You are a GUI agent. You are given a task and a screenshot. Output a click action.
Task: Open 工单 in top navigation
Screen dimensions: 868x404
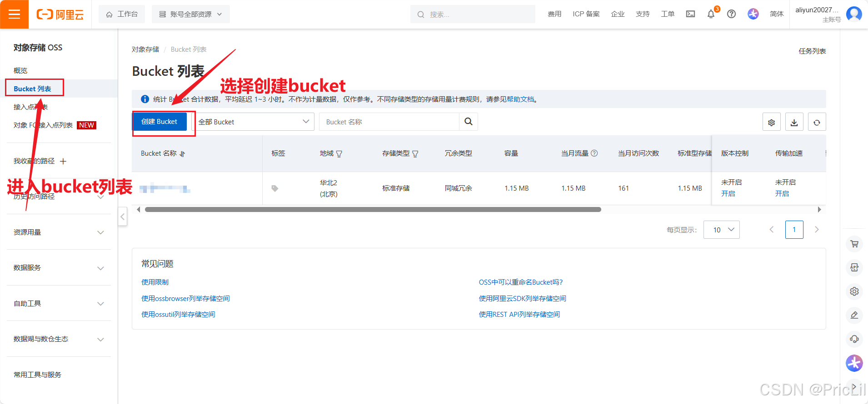tap(668, 14)
